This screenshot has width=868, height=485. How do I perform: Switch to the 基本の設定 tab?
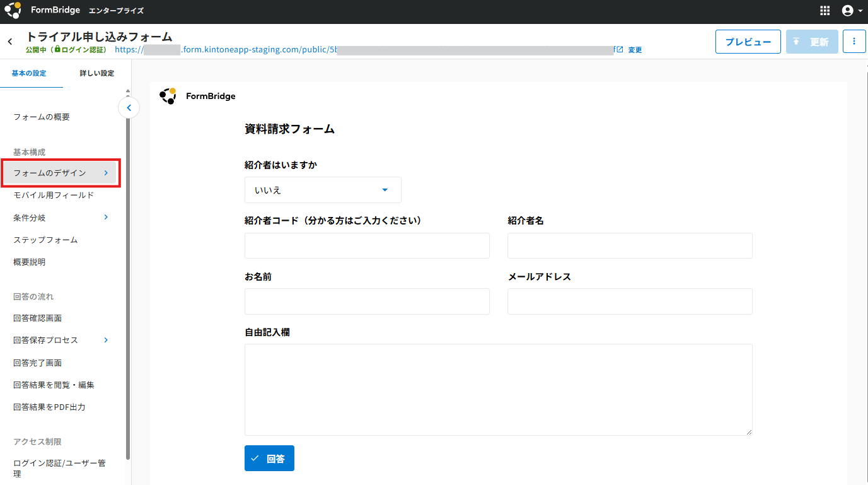coord(29,73)
